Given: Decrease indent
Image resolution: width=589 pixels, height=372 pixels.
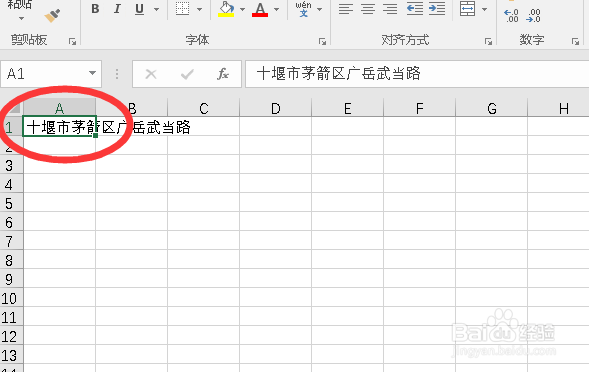Looking at the screenshot, I should [x=415, y=9].
